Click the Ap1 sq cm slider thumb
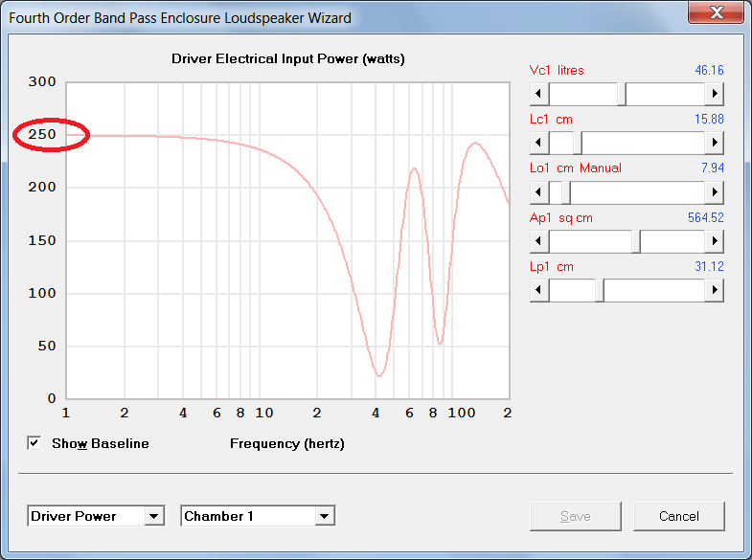 (x=636, y=241)
